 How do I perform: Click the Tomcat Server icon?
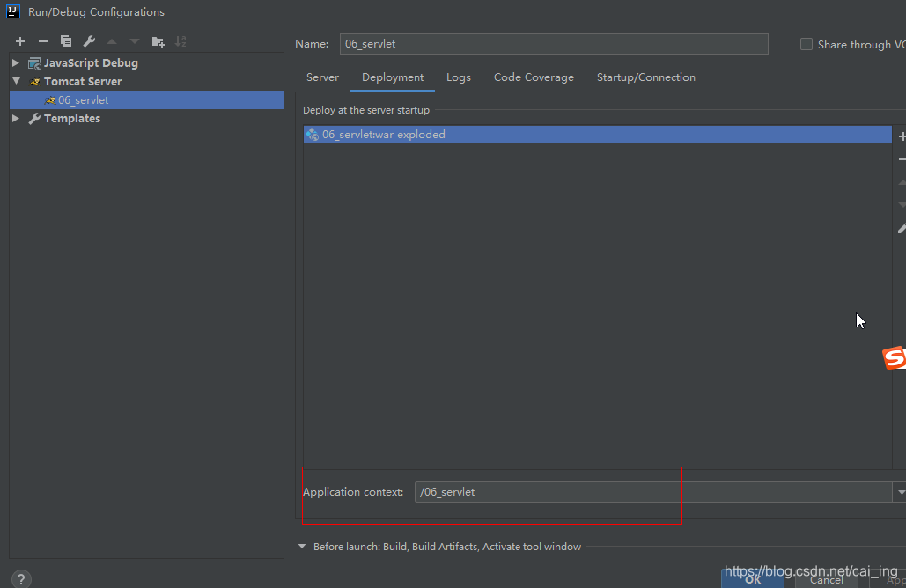tap(34, 82)
